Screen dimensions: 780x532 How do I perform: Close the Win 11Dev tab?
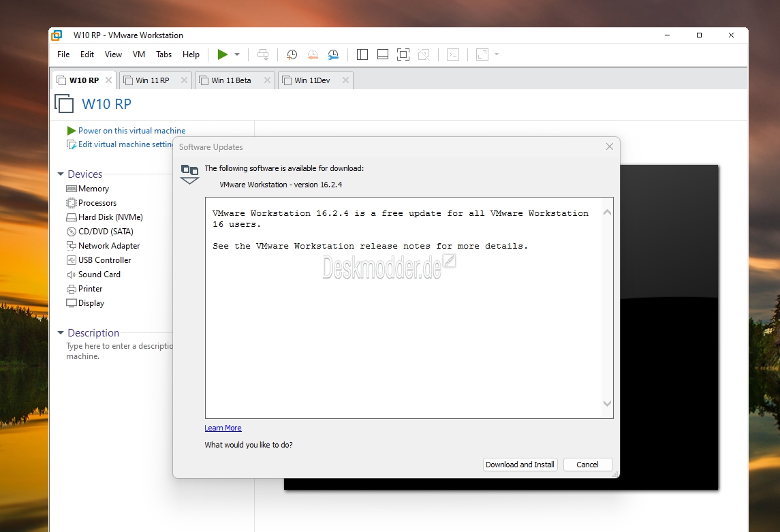[346, 80]
